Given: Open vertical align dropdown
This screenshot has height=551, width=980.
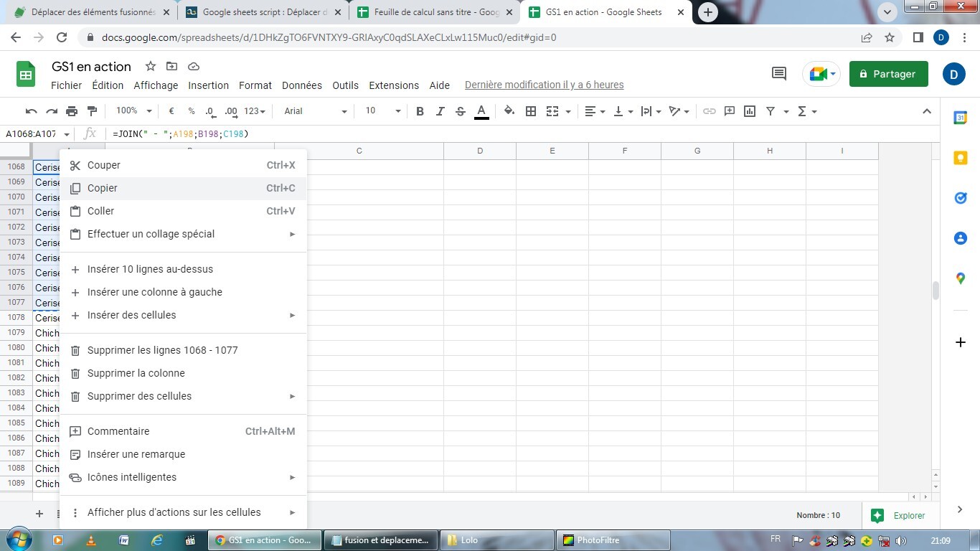Looking at the screenshot, I should 623,111.
